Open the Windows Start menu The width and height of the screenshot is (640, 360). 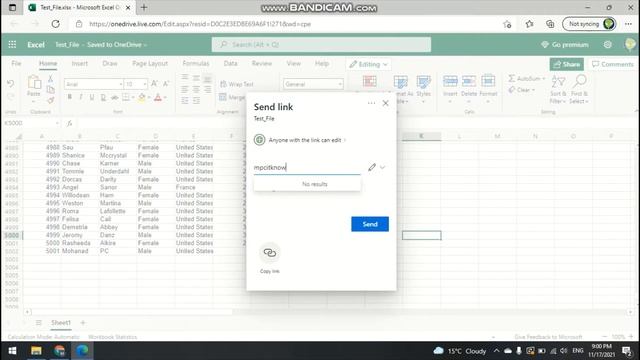[x=12, y=351]
